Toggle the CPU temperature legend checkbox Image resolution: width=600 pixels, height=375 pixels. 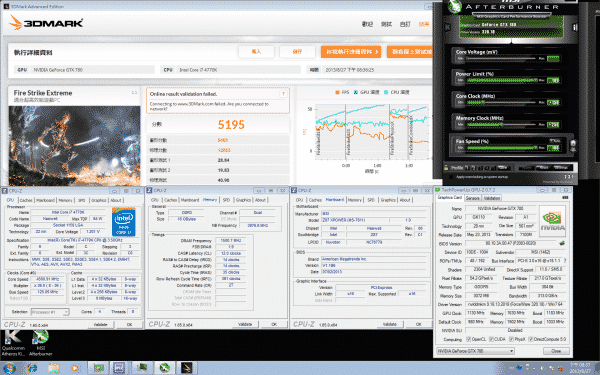[x=386, y=92]
